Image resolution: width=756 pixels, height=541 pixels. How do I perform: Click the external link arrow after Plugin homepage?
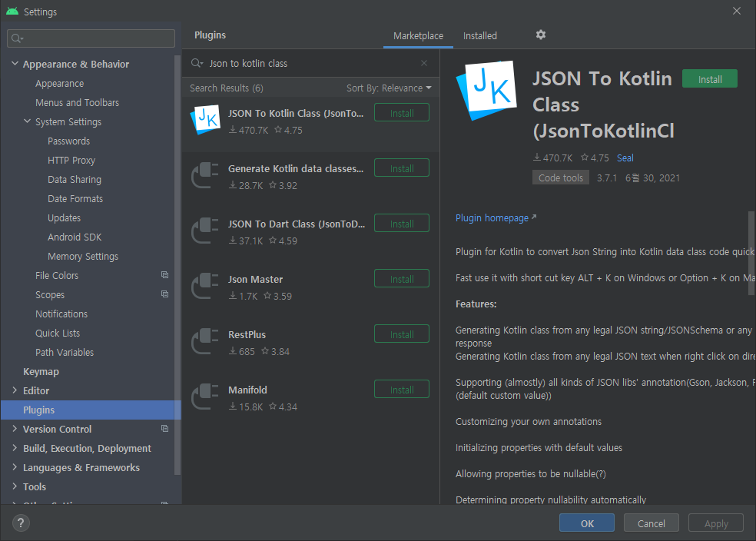pyautogui.click(x=534, y=217)
